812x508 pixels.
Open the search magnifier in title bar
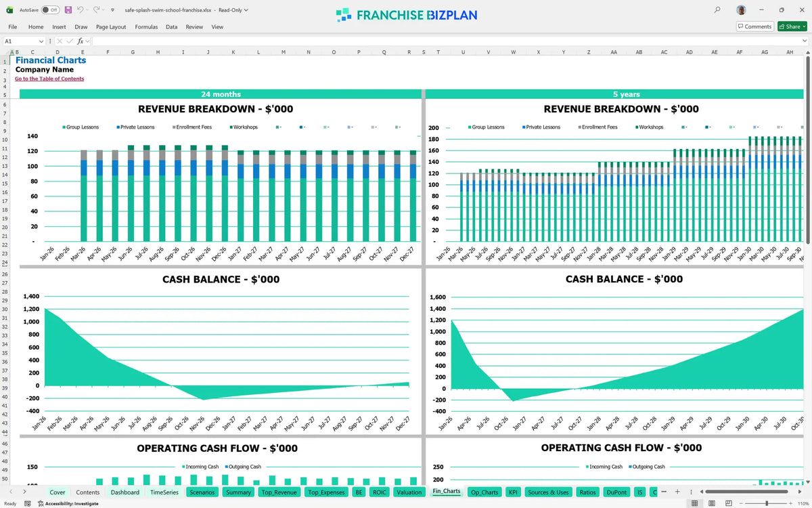[717, 10]
